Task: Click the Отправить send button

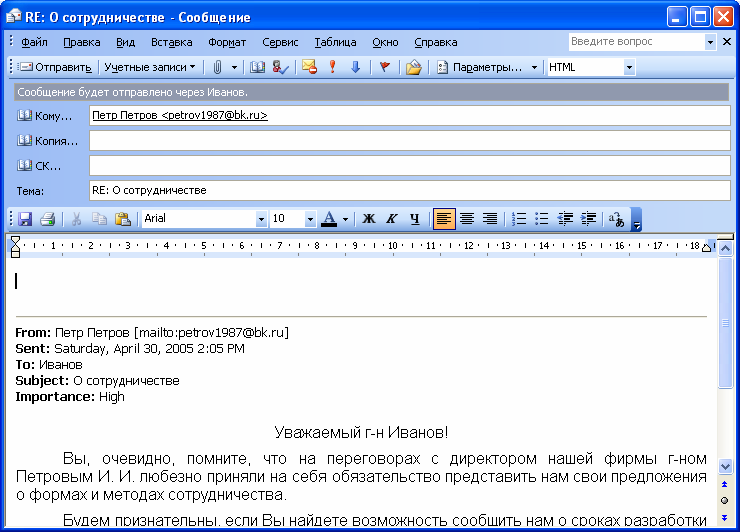Action: click(56, 68)
